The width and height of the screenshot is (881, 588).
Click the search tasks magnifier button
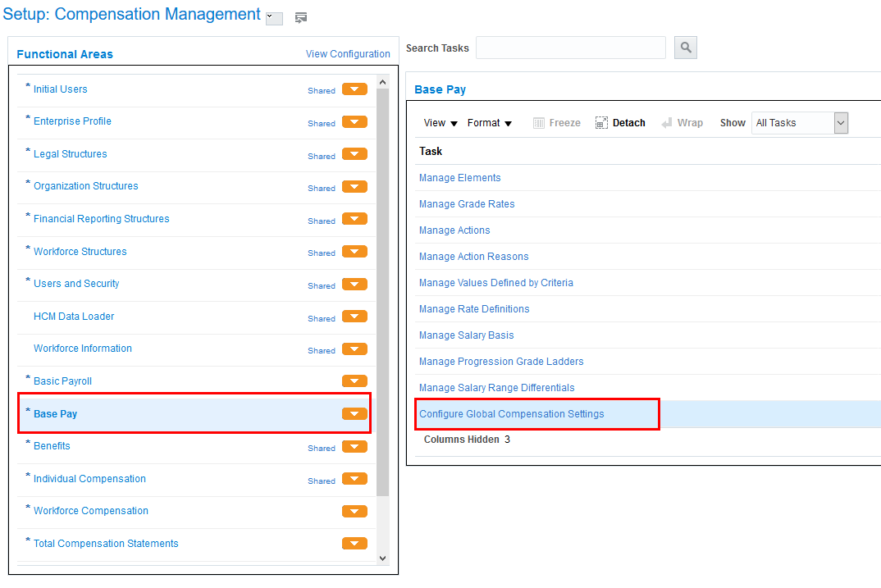click(685, 48)
